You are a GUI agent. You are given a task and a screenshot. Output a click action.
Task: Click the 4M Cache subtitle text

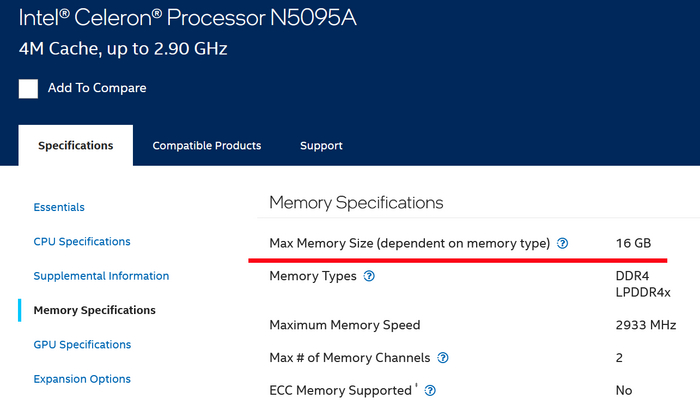tap(123, 48)
